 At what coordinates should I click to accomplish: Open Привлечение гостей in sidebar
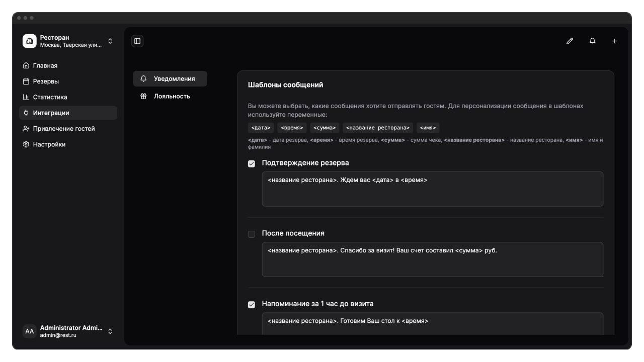coord(64,129)
